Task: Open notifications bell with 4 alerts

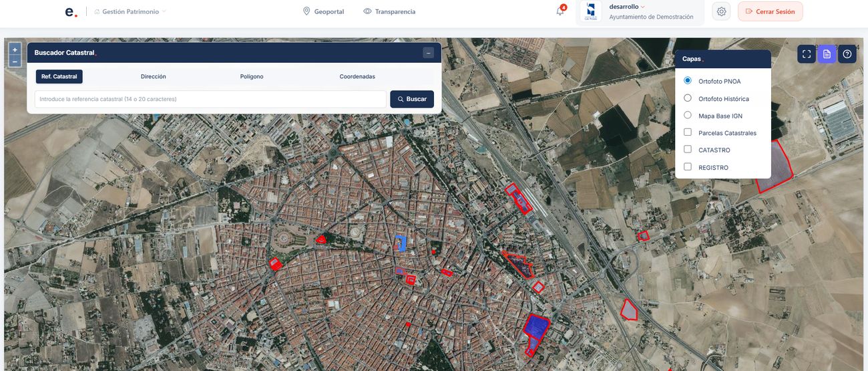Action: click(x=560, y=11)
